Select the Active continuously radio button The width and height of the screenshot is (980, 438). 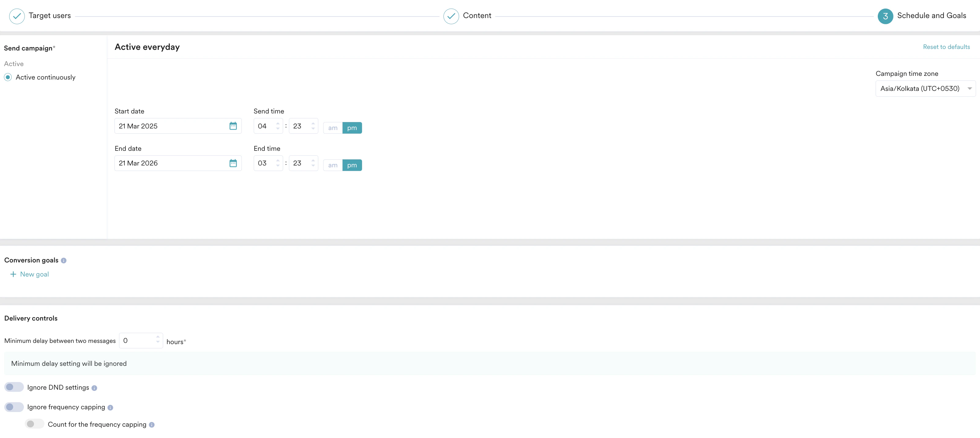tap(8, 77)
